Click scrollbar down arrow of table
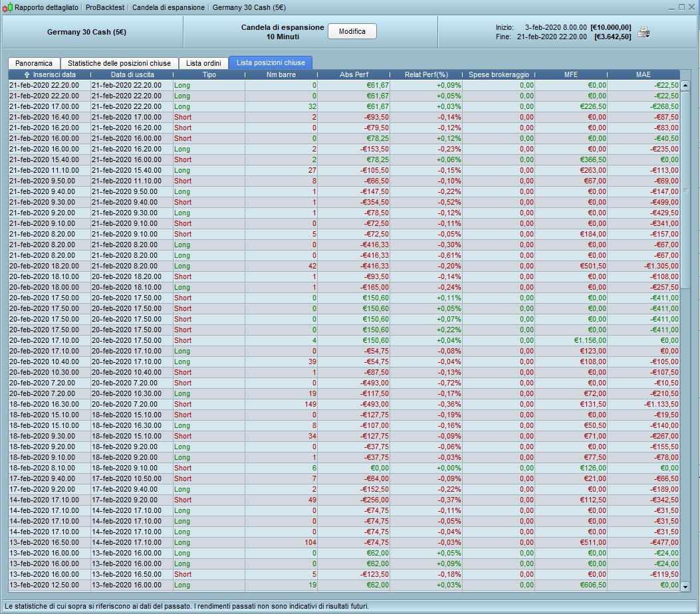Screen dimensions: 700x614 685,587
